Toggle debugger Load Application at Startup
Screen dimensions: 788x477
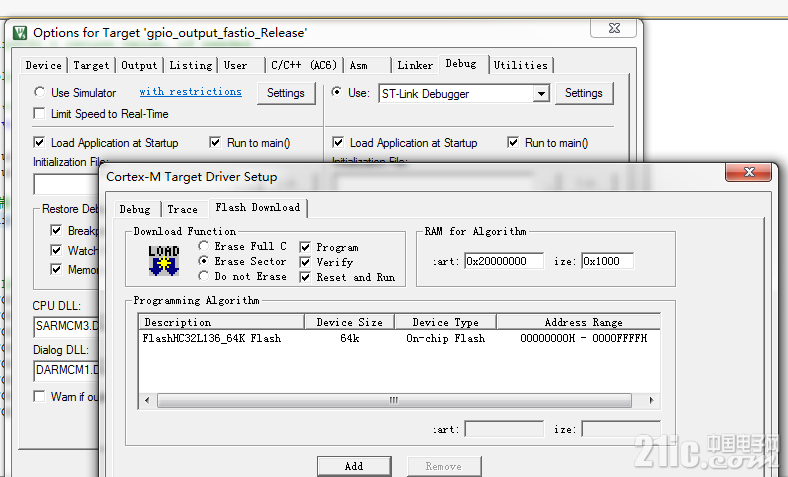click(x=338, y=142)
